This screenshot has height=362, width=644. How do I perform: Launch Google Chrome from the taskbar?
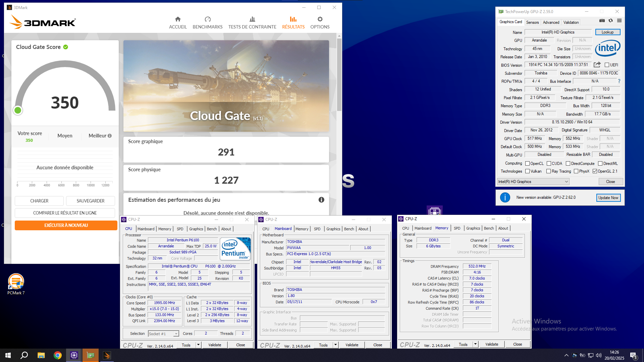click(x=58, y=355)
